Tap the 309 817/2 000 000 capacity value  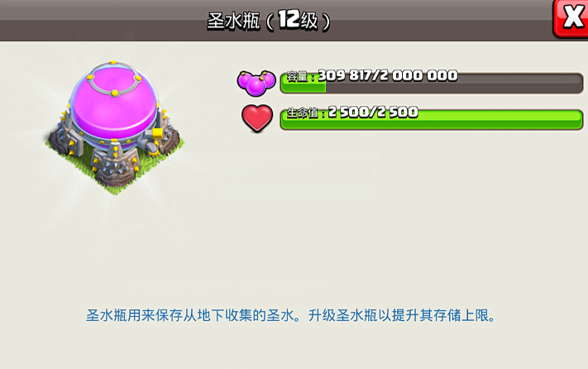[x=388, y=75]
